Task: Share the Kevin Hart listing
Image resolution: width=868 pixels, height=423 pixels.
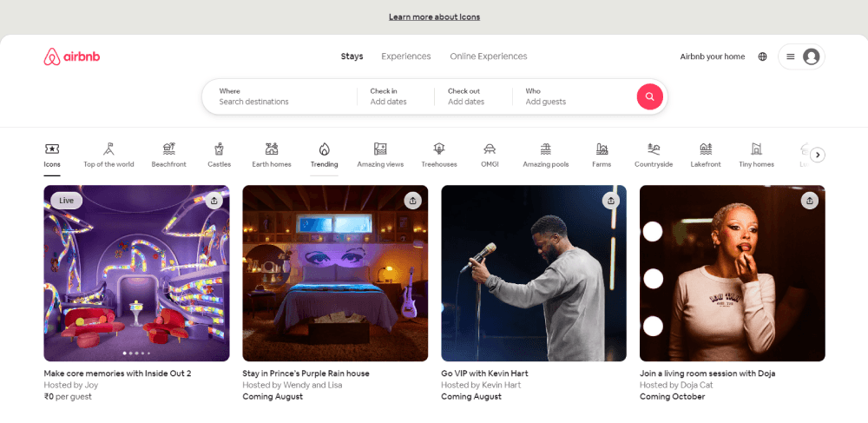Action: click(611, 201)
